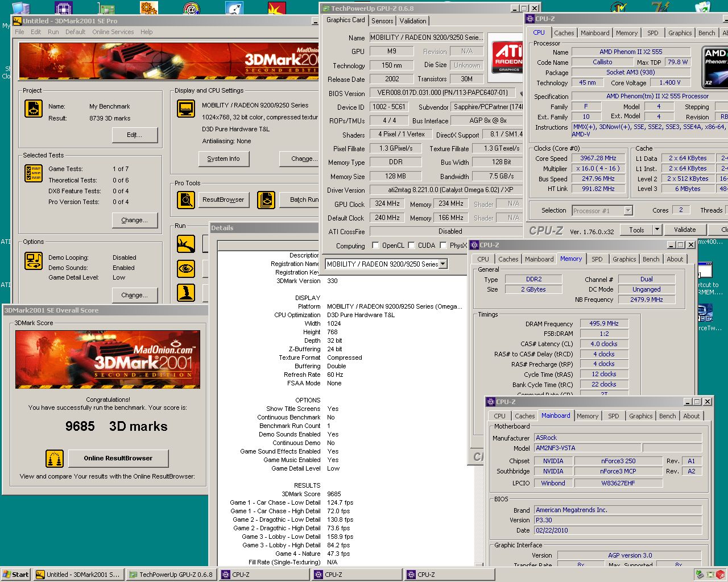The image size is (728, 582).
Task: Switch to Untitled - 3DMark2001 taskbar item
Action: [x=78, y=575]
